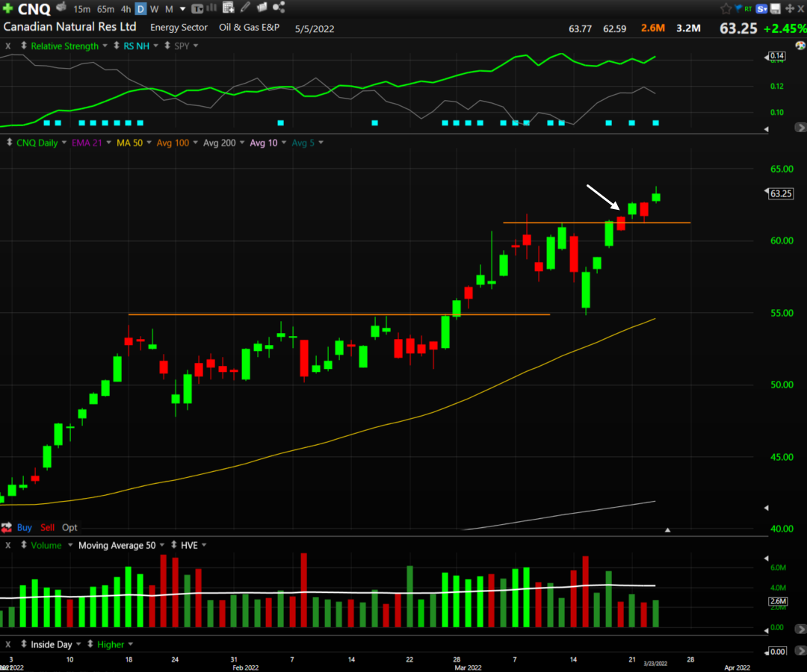The image size is (807, 672).
Task: Click the Buy button
Action: [24, 527]
